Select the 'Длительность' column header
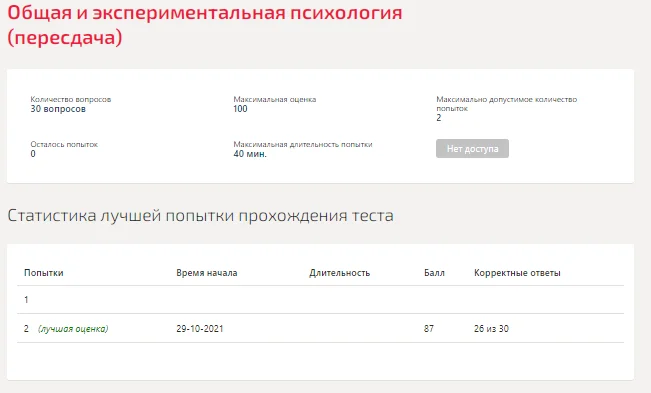This screenshot has height=393, width=651. click(x=339, y=273)
